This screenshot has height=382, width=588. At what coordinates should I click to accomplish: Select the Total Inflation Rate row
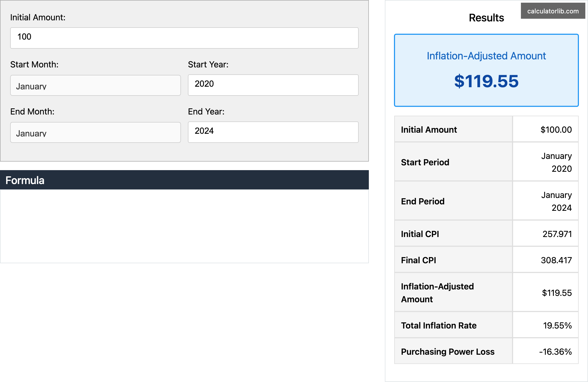pyautogui.click(x=486, y=325)
